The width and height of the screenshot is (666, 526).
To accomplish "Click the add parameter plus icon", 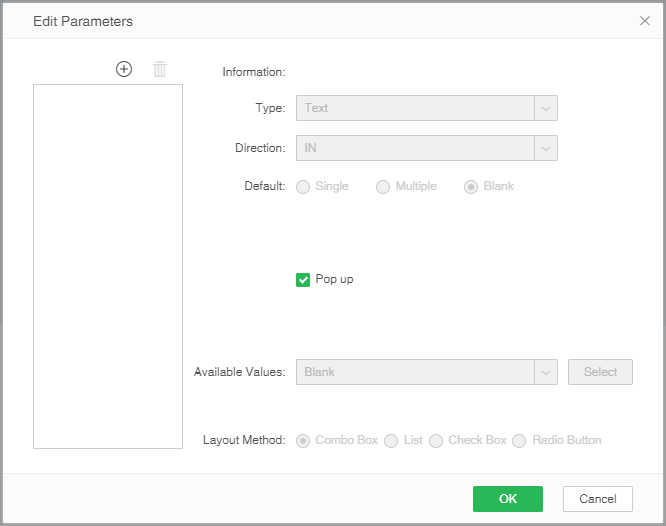I will 124,69.
